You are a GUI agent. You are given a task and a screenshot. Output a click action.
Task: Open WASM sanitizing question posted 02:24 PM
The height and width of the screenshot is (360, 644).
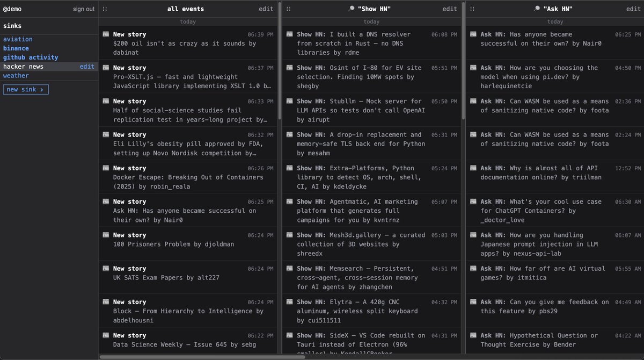point(545,139)
